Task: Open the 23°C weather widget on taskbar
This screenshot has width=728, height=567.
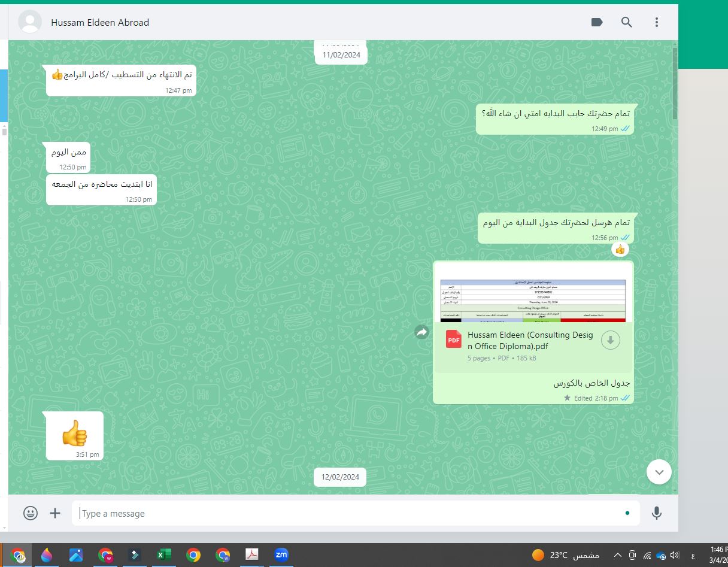Action: (x=566, y=555)
